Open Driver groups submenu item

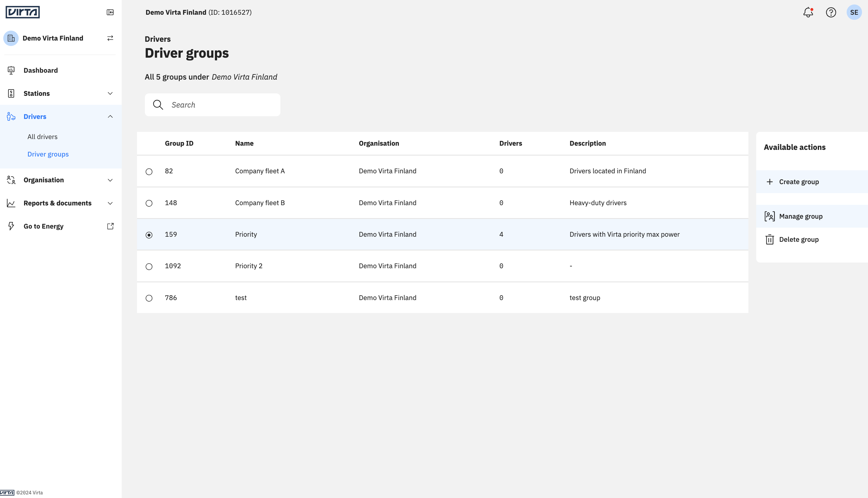48,154
